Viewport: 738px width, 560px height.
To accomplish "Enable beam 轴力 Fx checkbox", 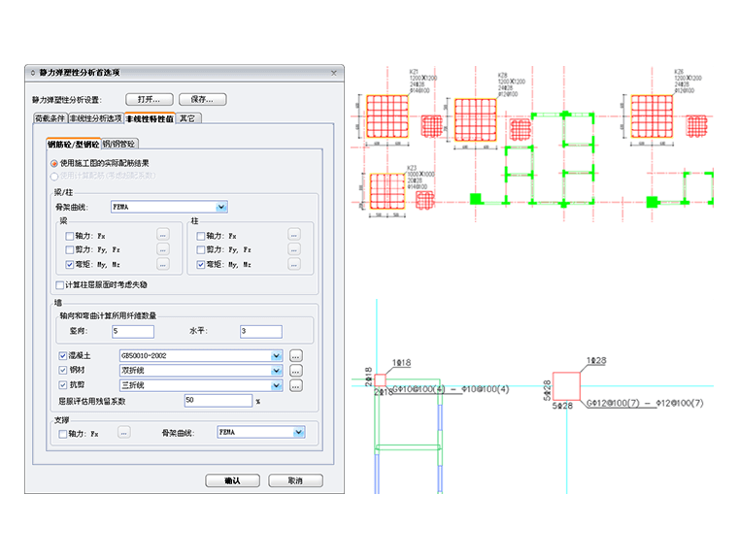I will pos(70,236).
